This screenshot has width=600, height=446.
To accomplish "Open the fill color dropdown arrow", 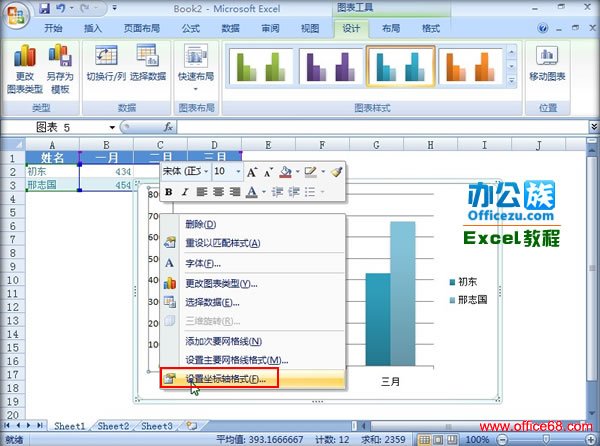I will point(297,172).
